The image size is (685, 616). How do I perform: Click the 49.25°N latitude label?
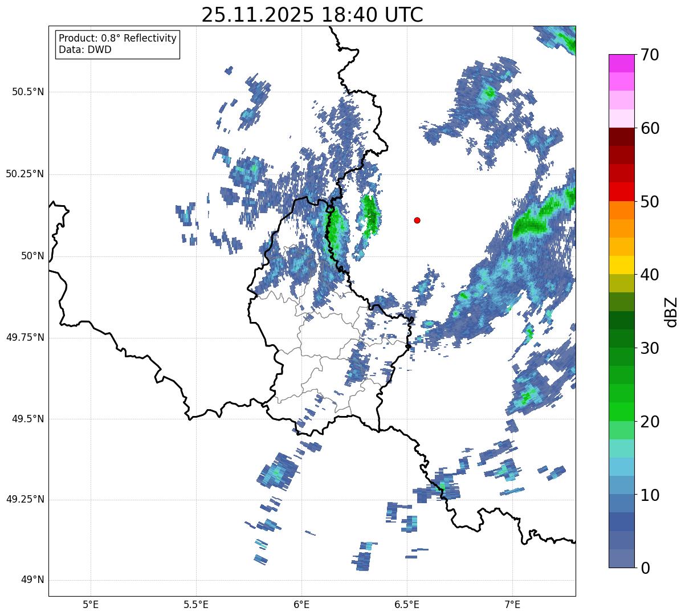tap(25, 499)
